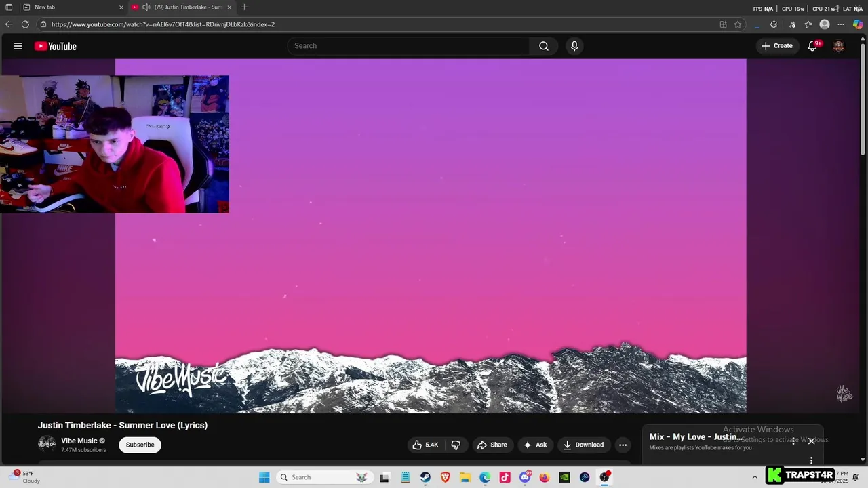Open Task View on taskbar

coord(384,477)
